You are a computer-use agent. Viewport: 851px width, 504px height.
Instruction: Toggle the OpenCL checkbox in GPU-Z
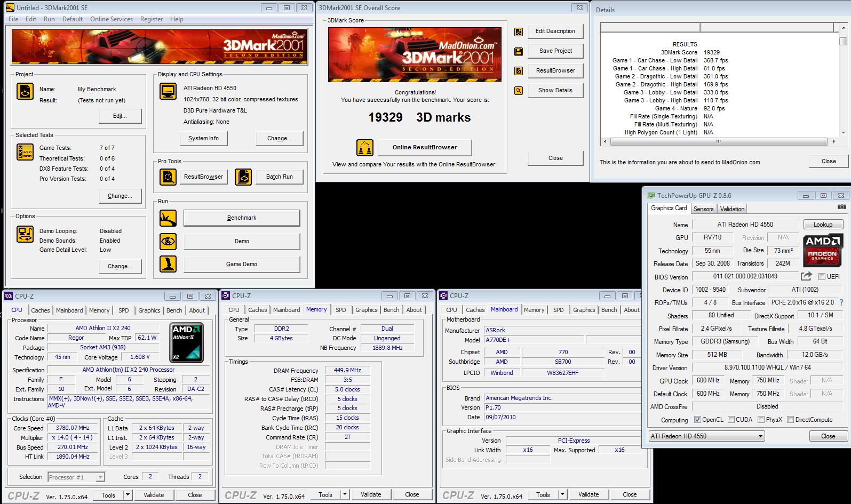[697, 420]
